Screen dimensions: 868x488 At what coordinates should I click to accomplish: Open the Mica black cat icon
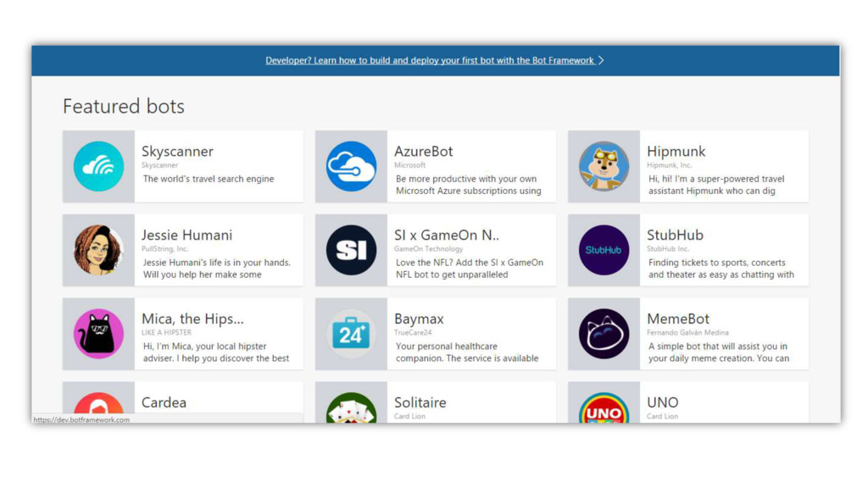98,334
